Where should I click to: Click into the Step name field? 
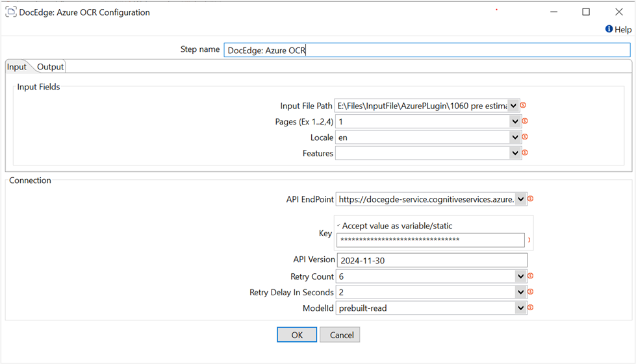pos(427,50)
